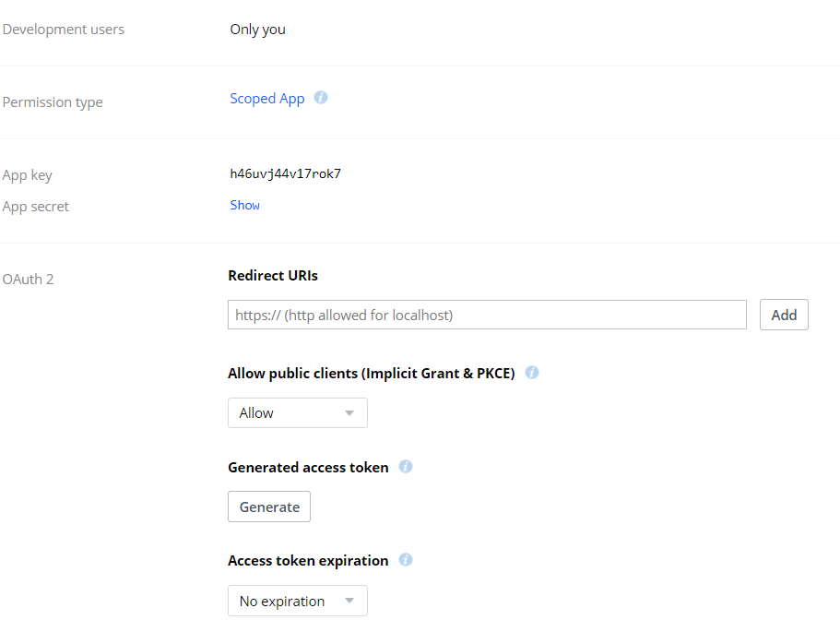840x620 pixels.
Task: Click the info icon for Access token expiration
Action: click(x=405, y=560)
